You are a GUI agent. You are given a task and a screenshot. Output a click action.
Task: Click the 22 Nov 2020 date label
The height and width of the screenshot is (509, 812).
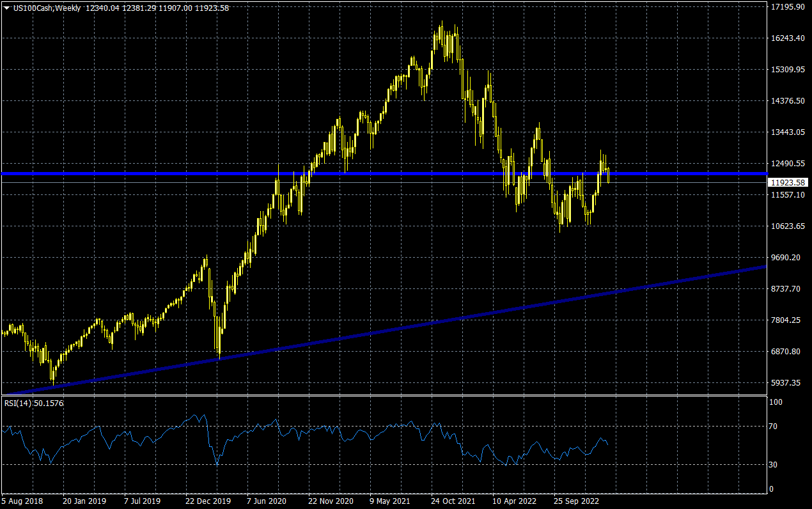pyautogui.click(x=330, y=501)
